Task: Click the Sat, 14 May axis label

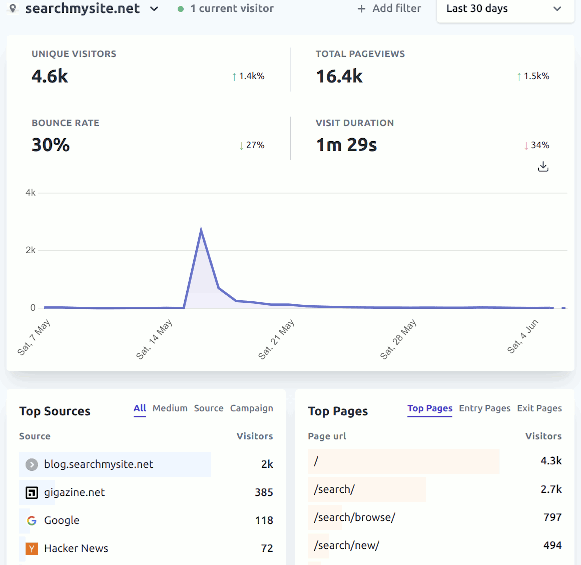Action: click(x=154, y=339)
